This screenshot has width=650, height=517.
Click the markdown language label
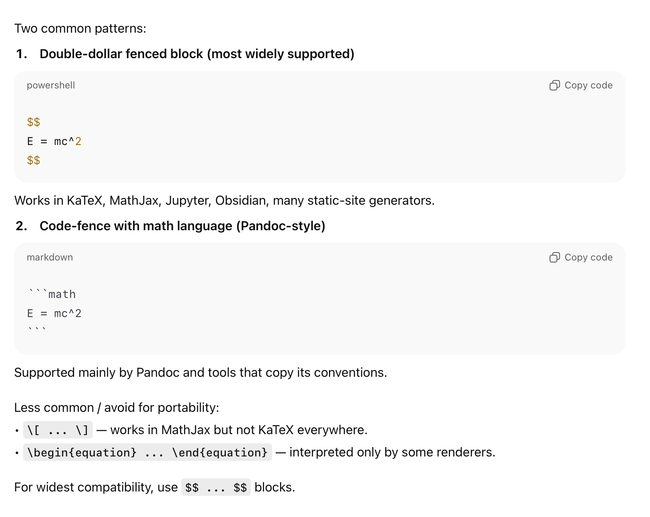50,258
